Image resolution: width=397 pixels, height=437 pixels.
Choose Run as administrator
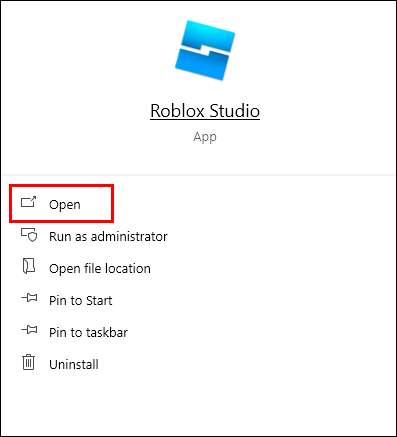point(108,236)
